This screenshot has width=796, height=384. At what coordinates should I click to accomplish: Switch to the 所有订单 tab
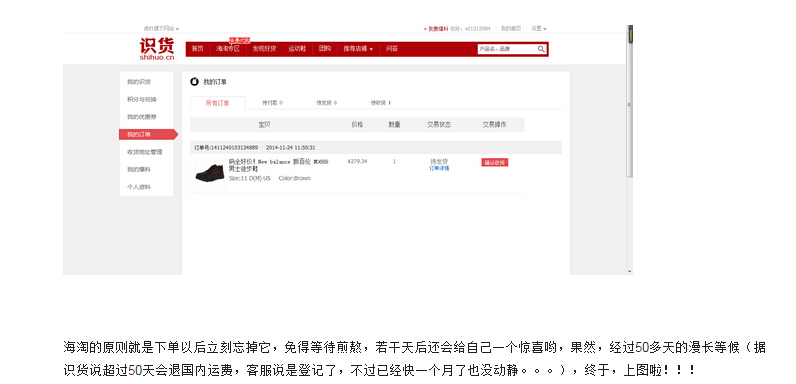click(x=218, y=103)
